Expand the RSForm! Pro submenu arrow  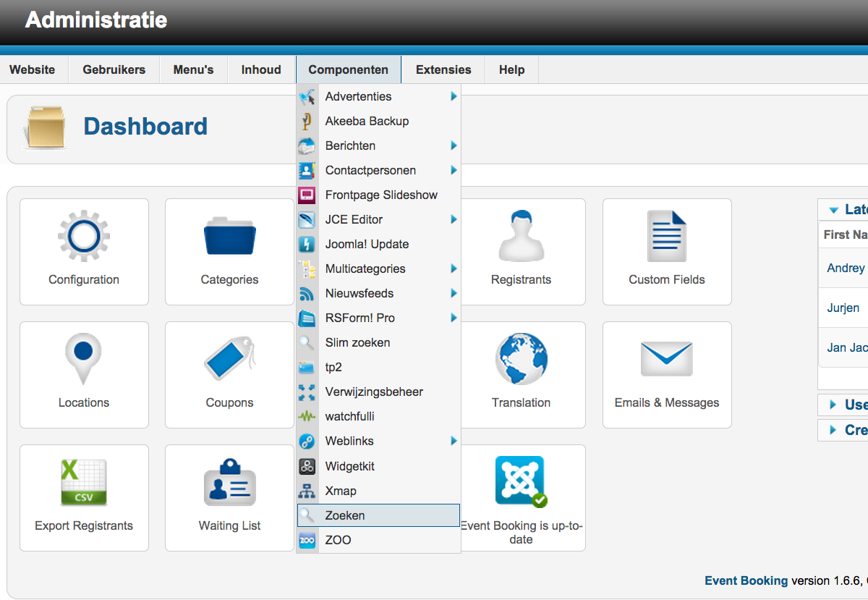click(454, 318)
